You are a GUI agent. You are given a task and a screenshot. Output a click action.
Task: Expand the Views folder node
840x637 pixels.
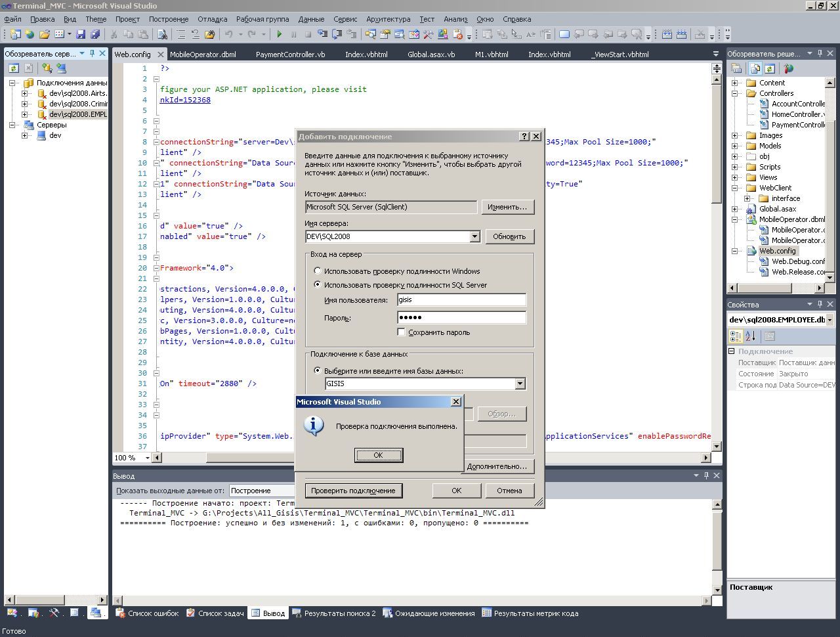point(735,177)
